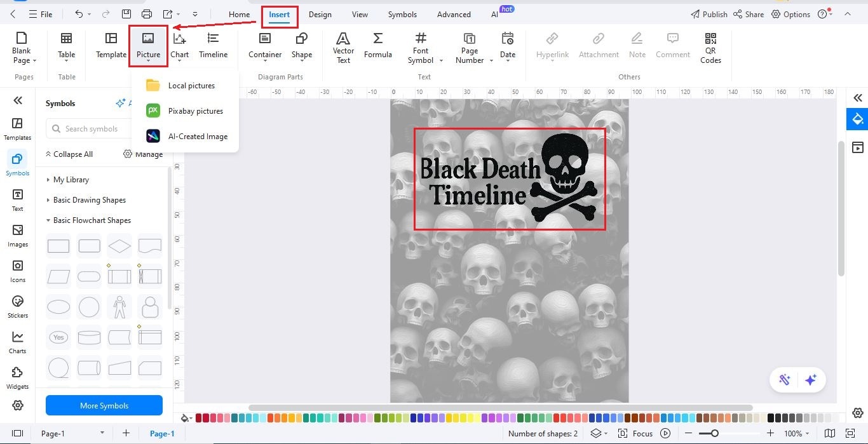
Task: Click the Share button
Action: coord(749,14)
